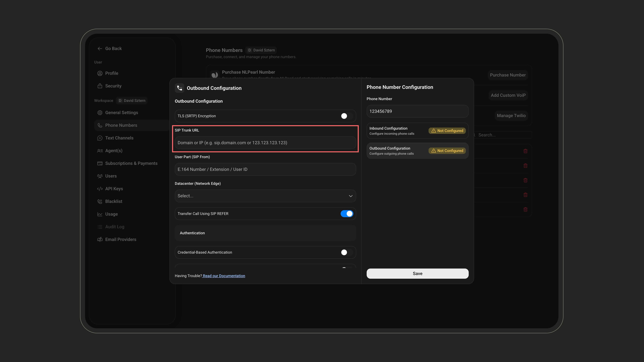Click the third red trash delete icon
644x362 pixels.
pos(525,180)
